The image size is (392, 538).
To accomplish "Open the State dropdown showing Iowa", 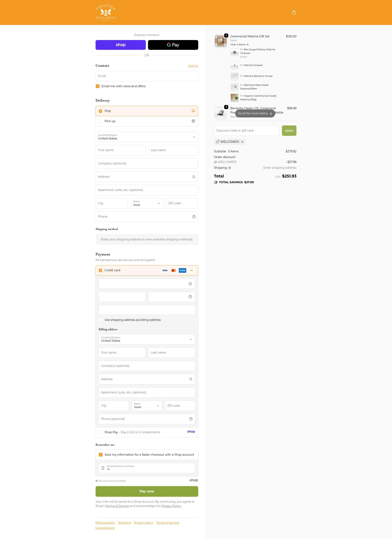I will point(147,203).
